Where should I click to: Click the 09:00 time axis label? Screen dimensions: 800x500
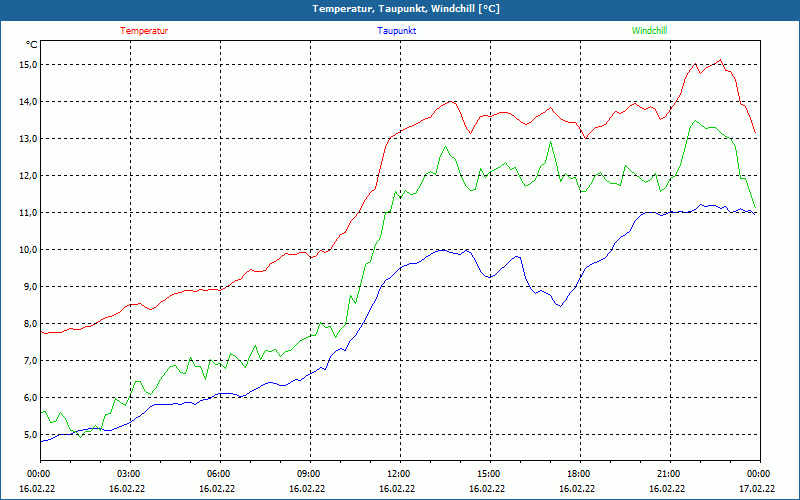(x=310, y=474)
